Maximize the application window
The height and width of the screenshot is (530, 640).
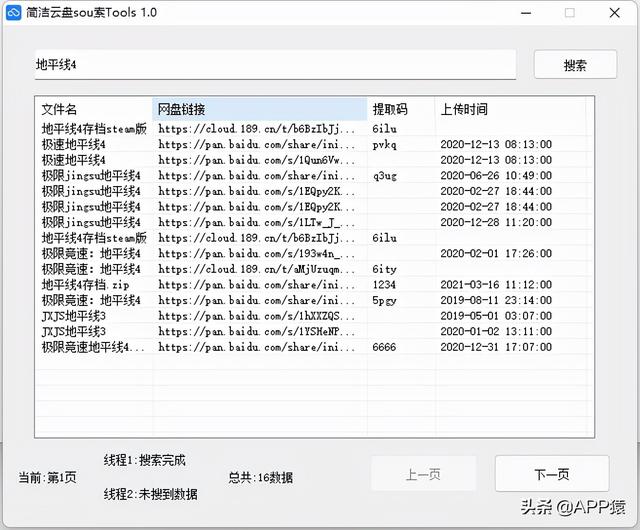tap(569, 14)
